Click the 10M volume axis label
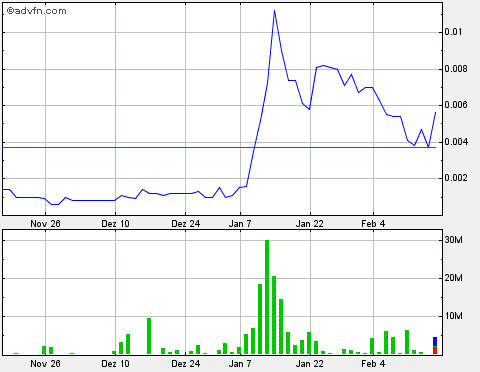The width and height of the screenshot is (480, 372). (453, 316)
